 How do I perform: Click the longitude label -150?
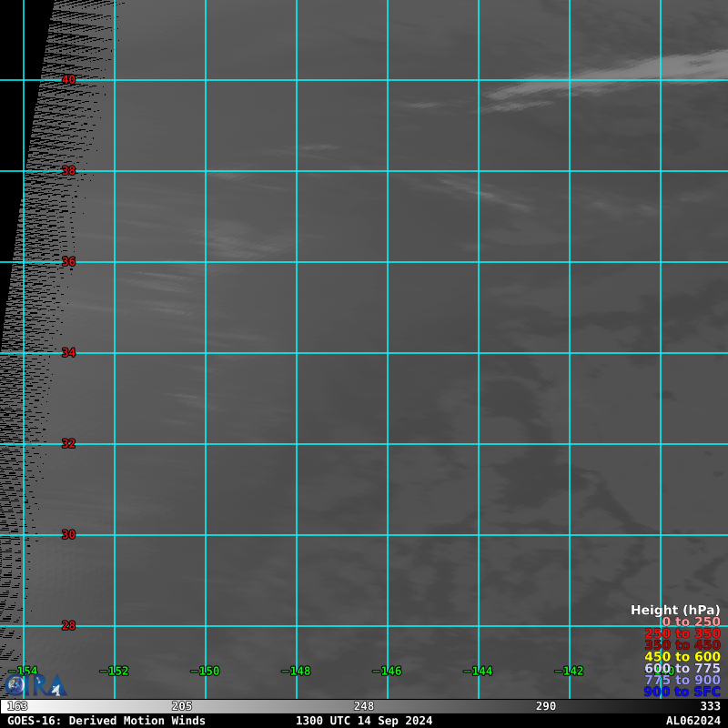(x=206, y=671)
